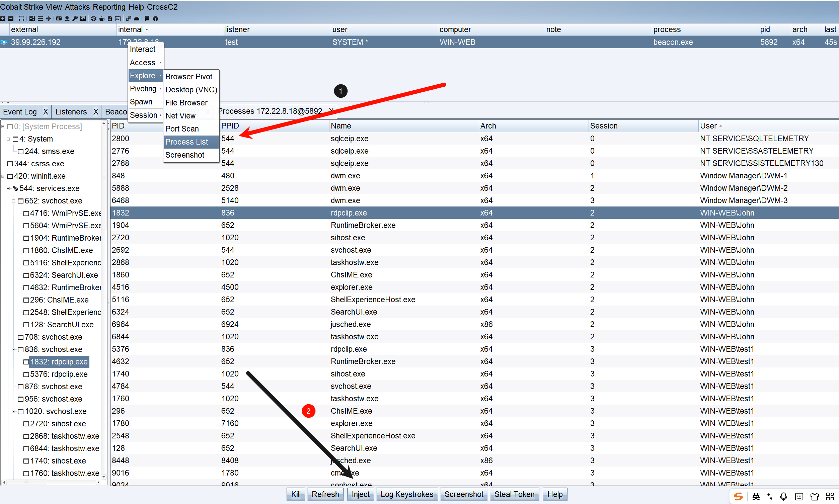Click the Sogou microphone voice input icon
Viewport: 839px width, 504px height.
(x=783, y=496)
